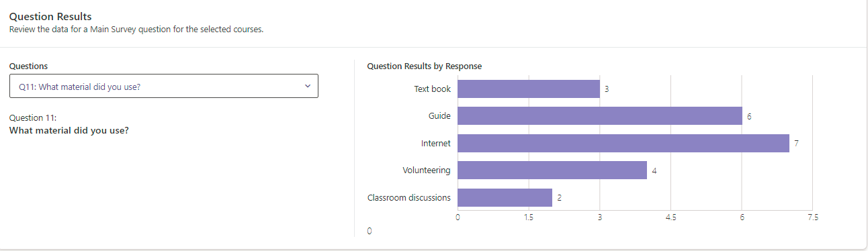Click the 1.5 tick on the horizontal axis
The image size is (868, 251).
point(528,218)
